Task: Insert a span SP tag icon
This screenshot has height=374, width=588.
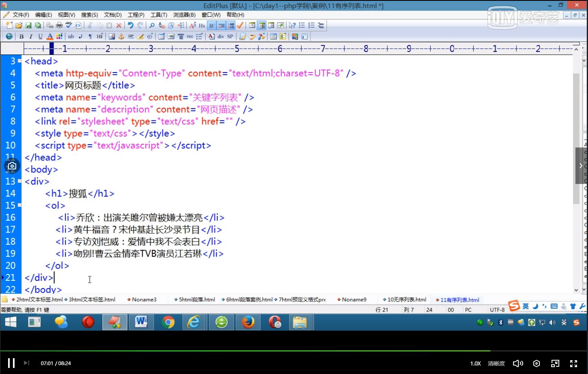Action: pyautogui.click(x=230, y=36)
